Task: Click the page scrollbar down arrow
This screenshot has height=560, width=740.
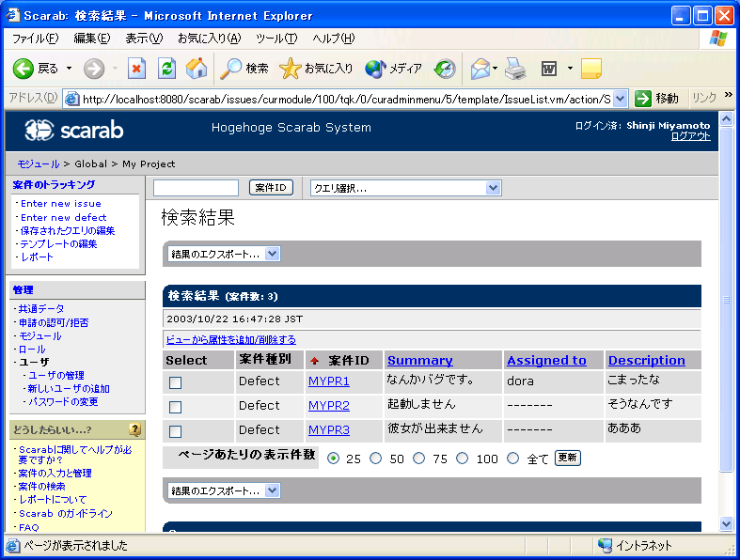Action: [726, 522]
